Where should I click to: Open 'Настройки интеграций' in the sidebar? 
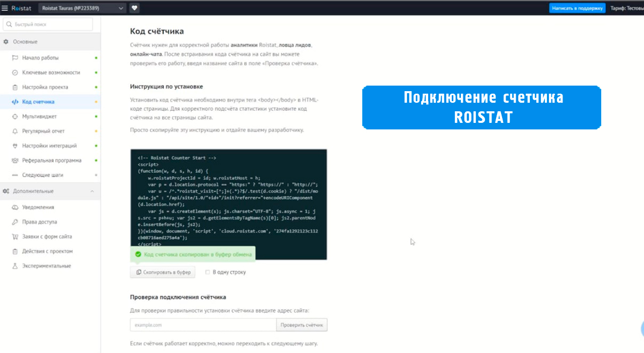pos(50,146)
